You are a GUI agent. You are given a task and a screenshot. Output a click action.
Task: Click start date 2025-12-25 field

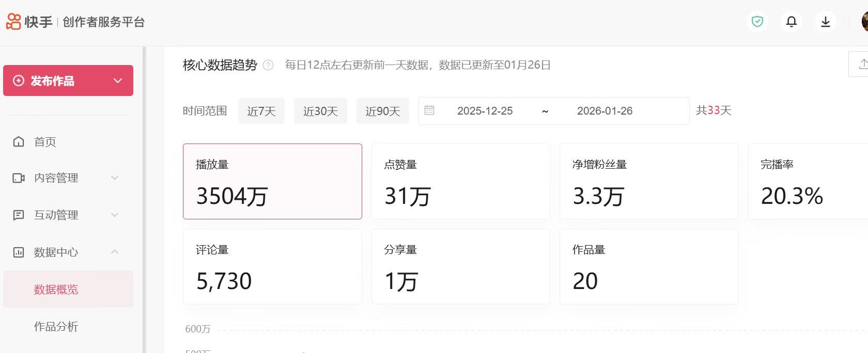485,111
